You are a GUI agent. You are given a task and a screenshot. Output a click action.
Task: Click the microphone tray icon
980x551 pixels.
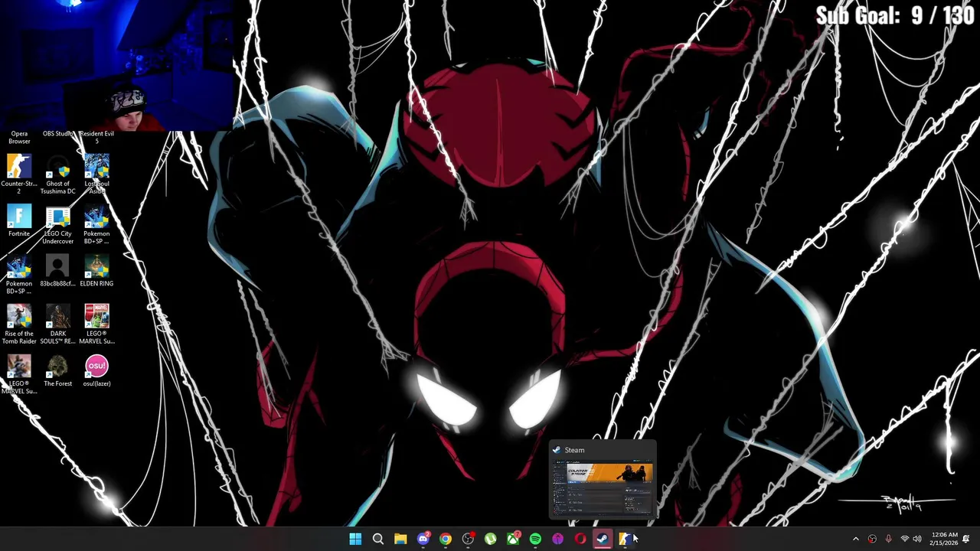point(888,539)
